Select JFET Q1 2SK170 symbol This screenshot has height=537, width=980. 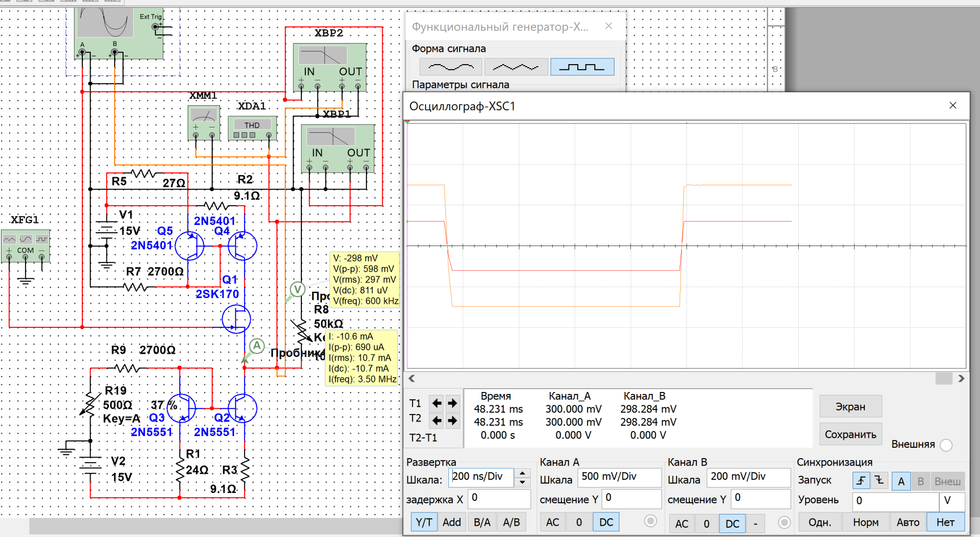(x=236, y=319)
